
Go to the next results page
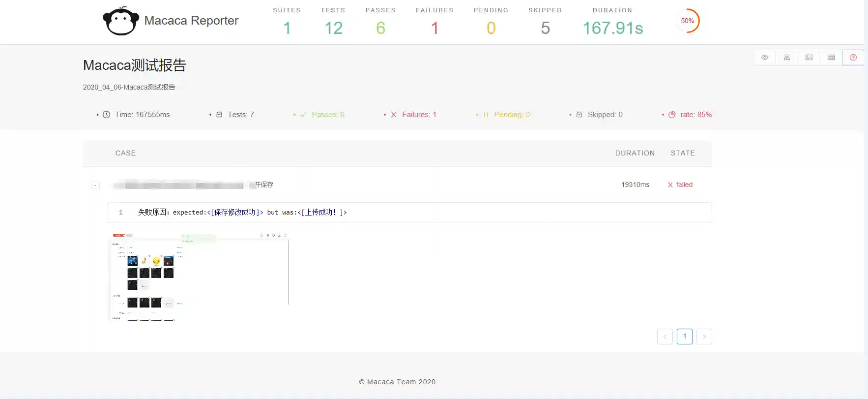[704, 337]
